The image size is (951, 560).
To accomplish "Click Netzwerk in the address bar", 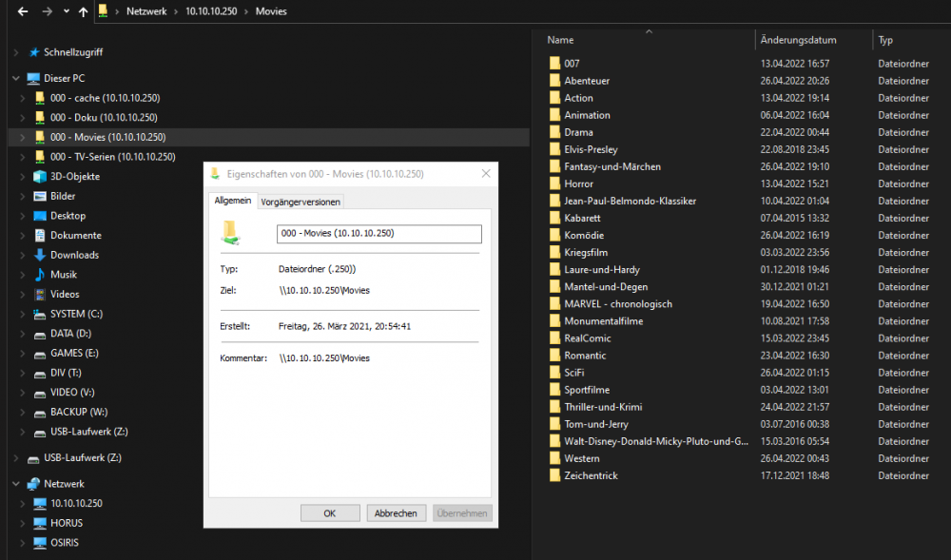I will coord(146,11).
